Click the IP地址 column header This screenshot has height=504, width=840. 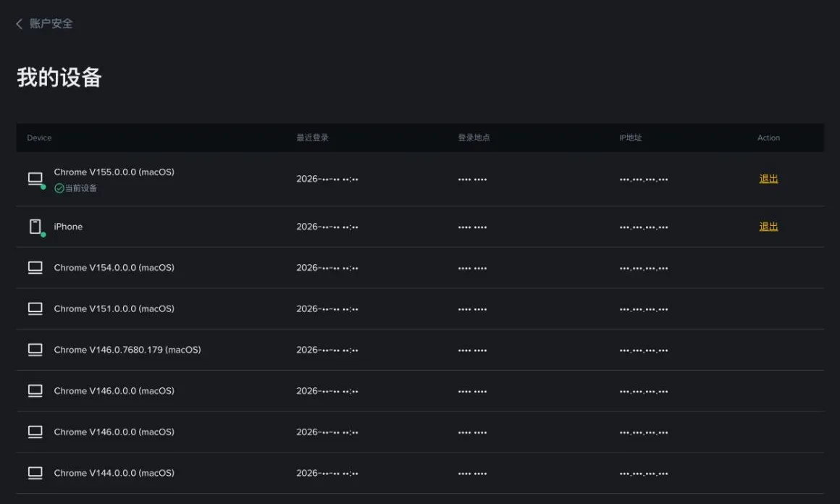click(x=631, y=138)
